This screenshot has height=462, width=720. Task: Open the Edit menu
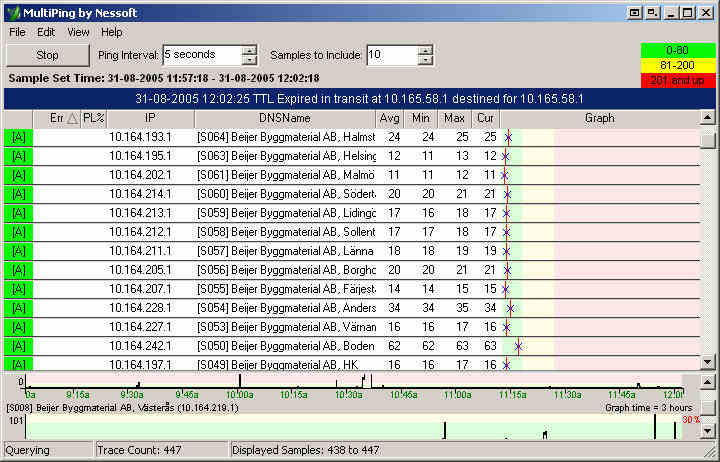pos(46,32)
